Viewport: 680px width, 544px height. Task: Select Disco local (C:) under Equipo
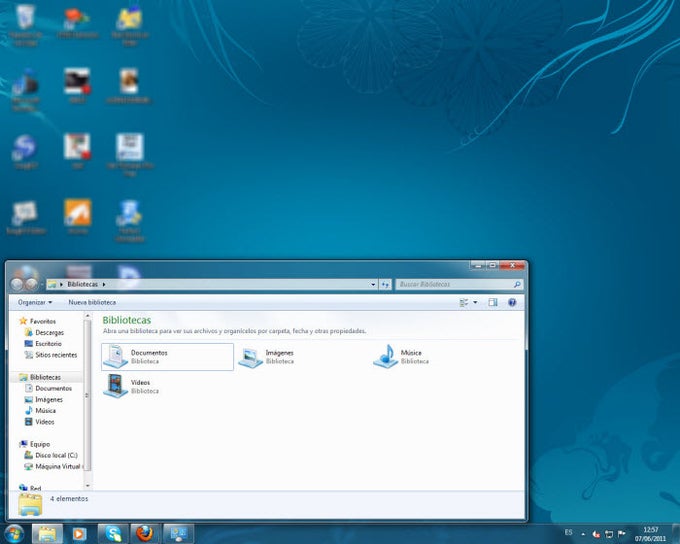click(56, 455)
